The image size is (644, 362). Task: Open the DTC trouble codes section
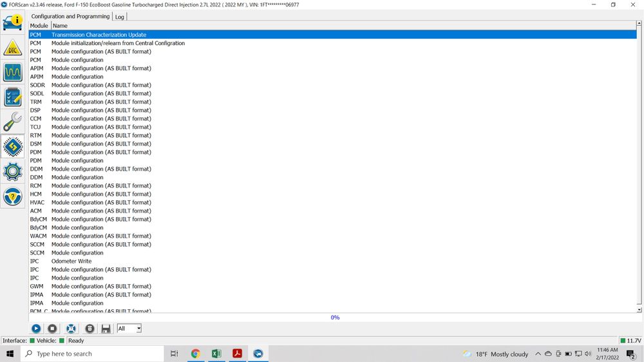[x=13, y=48]
